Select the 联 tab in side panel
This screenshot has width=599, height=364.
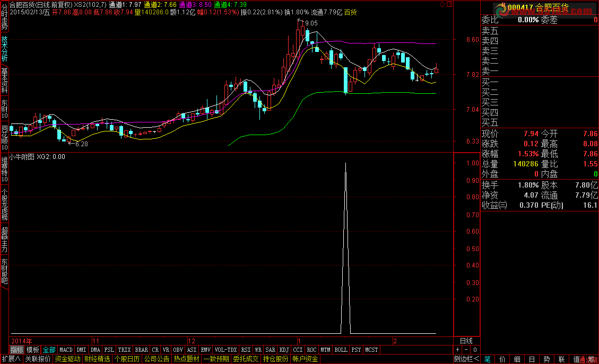[561, 359]
